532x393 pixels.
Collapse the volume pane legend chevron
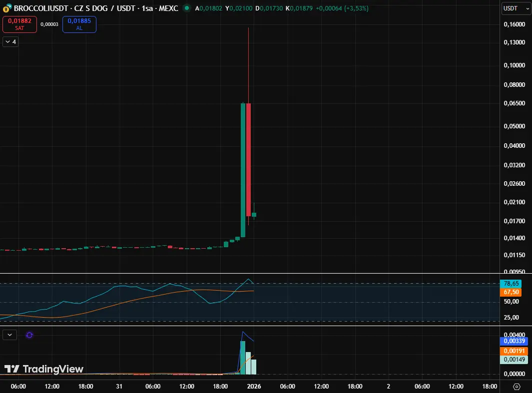click(x=10, y=335)
